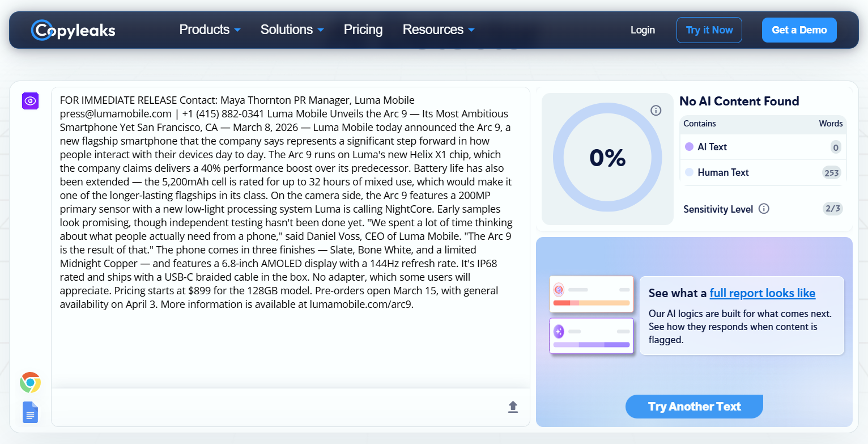Click the Try it Now button
868x444 pixels.
[x=709, y=30]
